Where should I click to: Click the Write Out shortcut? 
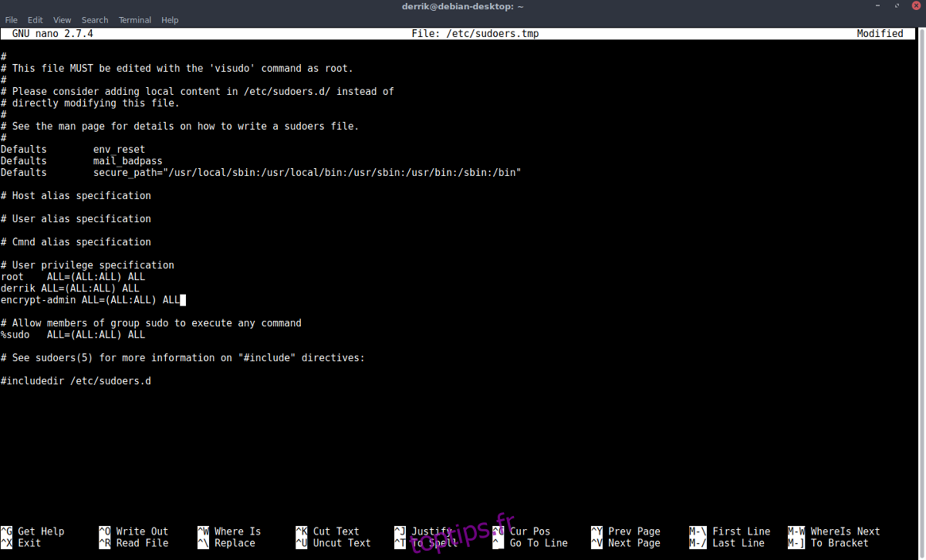point(135,531)
